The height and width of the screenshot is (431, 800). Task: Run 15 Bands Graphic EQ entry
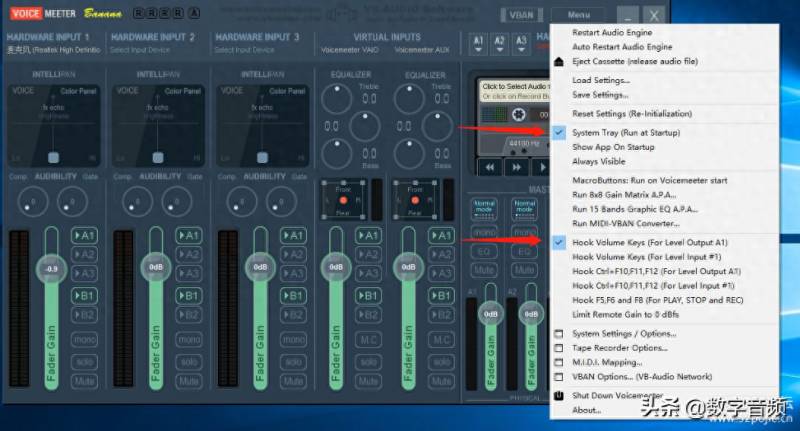coord(635,209)
